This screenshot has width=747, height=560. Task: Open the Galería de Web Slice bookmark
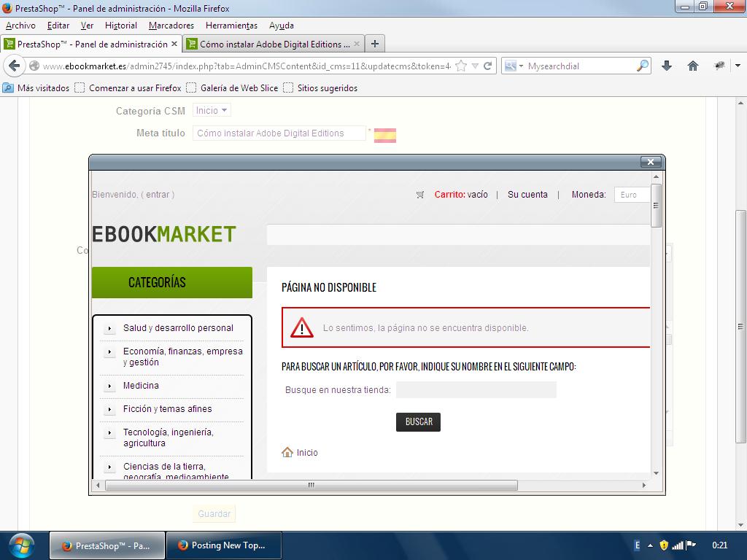tap(233, 88)
